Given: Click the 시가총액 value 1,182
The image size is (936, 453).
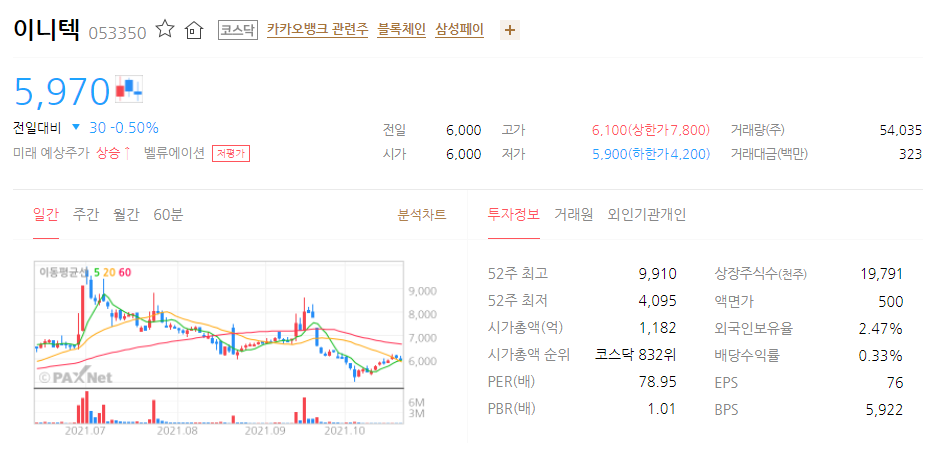Looking at the screenshot, I should coord(659,328).
